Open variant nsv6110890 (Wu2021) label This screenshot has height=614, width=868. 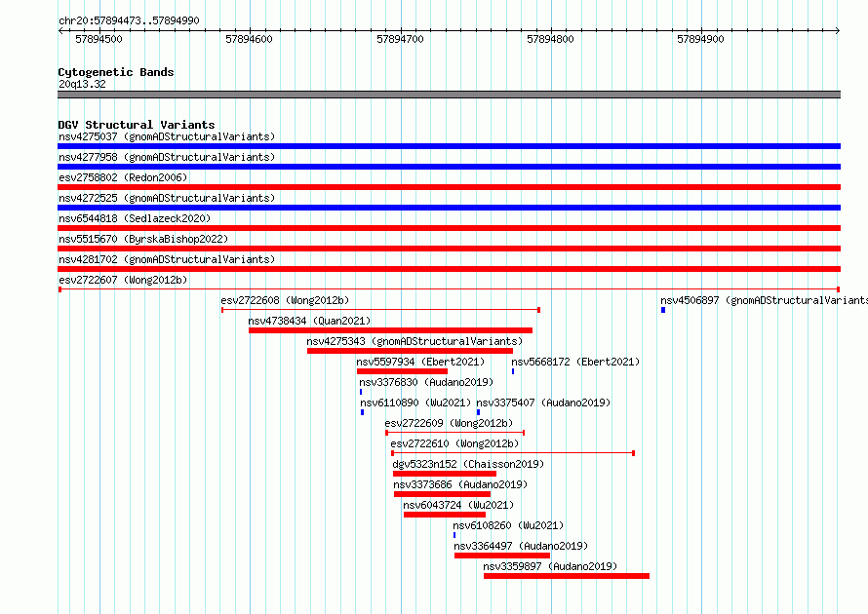[415, 403]
